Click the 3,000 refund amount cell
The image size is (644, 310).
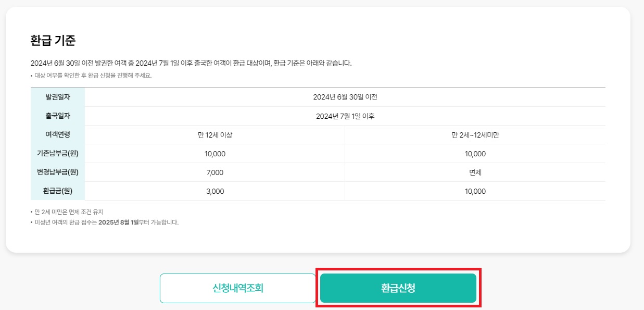(214, 191)
